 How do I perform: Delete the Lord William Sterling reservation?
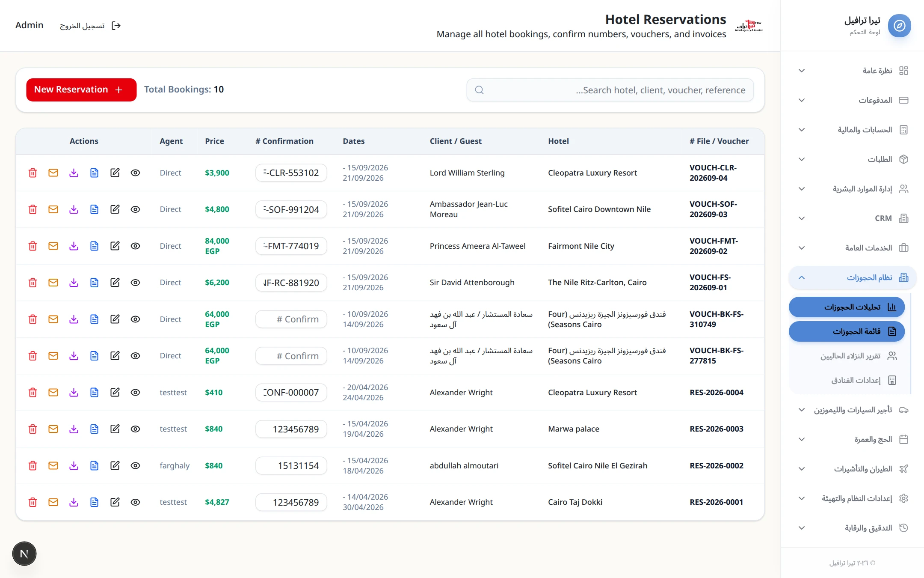tap(33, 173)
